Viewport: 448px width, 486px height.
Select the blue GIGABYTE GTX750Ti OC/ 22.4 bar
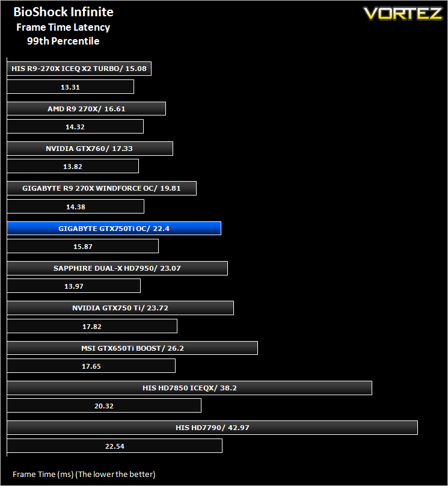[114, 228]
